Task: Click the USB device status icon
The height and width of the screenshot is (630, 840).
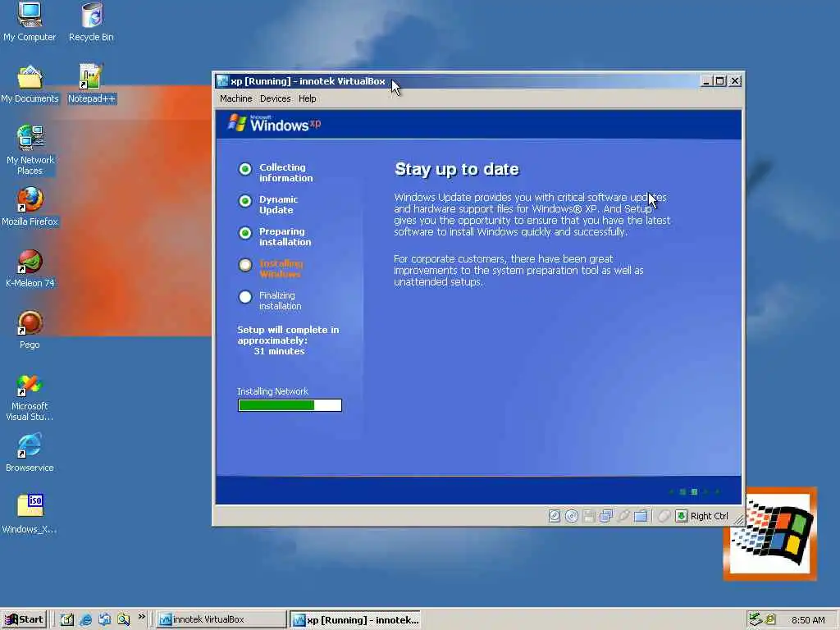Action: (623, 516)
